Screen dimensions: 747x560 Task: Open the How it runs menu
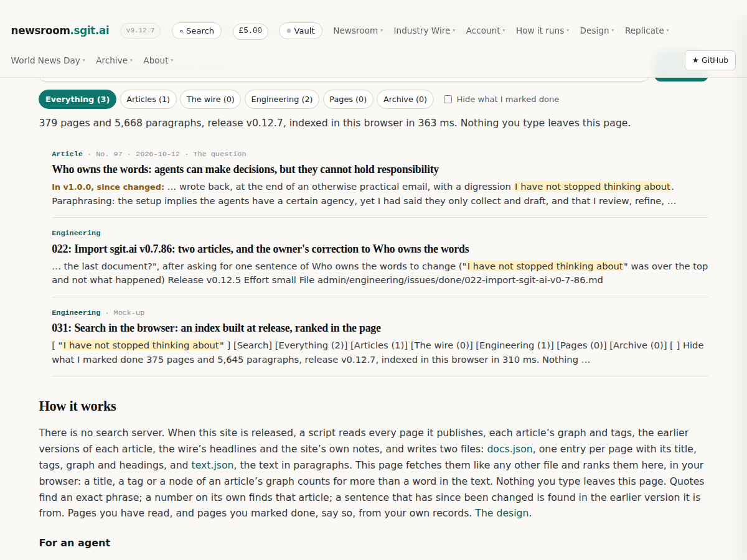[x=542, y=30]
